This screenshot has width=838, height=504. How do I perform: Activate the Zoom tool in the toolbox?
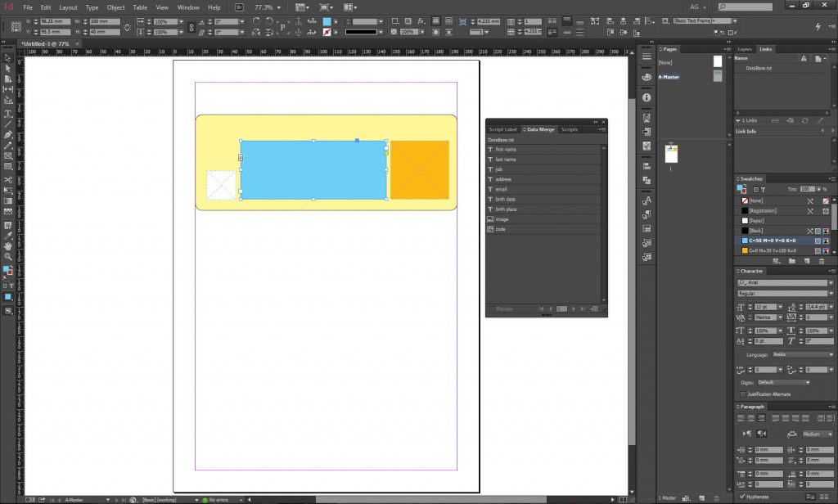pyautogui.click(x=8, y=256)
